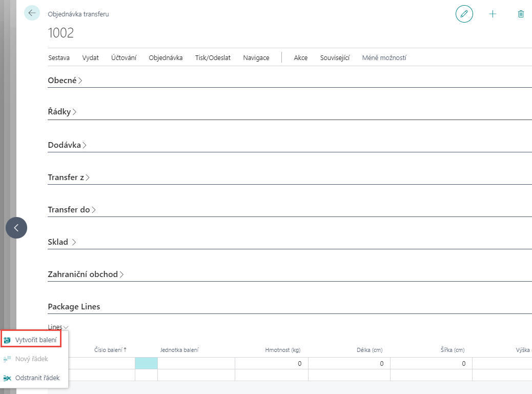Click the Vydat action
The height and width of the screenshot is (394, 532).
click(x=90, y=58)
